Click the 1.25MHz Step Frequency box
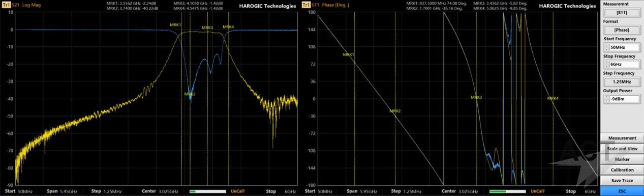644x196 pixels. (622, 81)
